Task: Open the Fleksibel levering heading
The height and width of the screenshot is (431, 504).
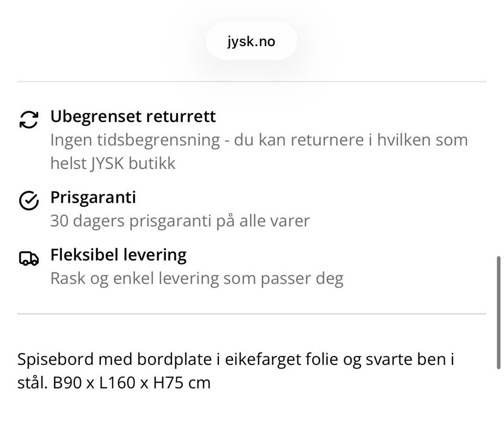Action: (118, 255)
